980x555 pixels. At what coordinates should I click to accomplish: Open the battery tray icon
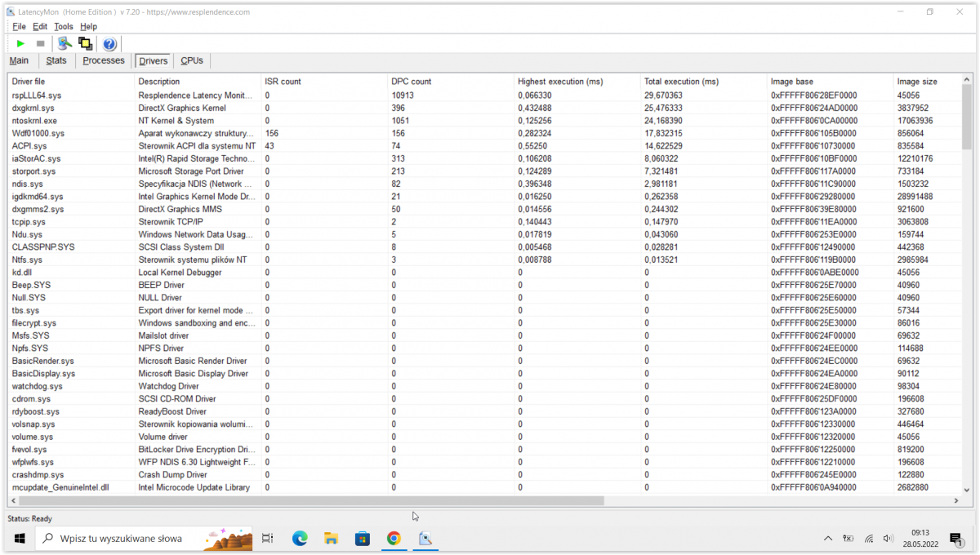click(x=849, y=538)
